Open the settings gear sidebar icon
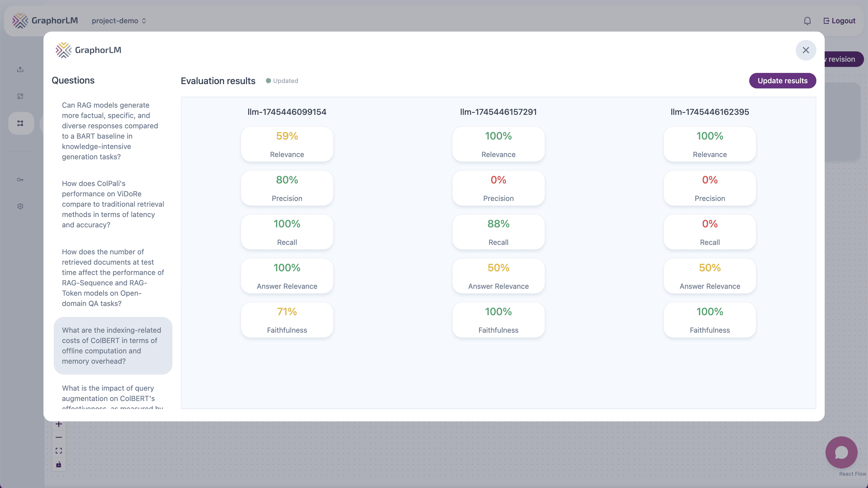Image resolution: width=868 pixels, height=488 pixels. coord(20,206)
